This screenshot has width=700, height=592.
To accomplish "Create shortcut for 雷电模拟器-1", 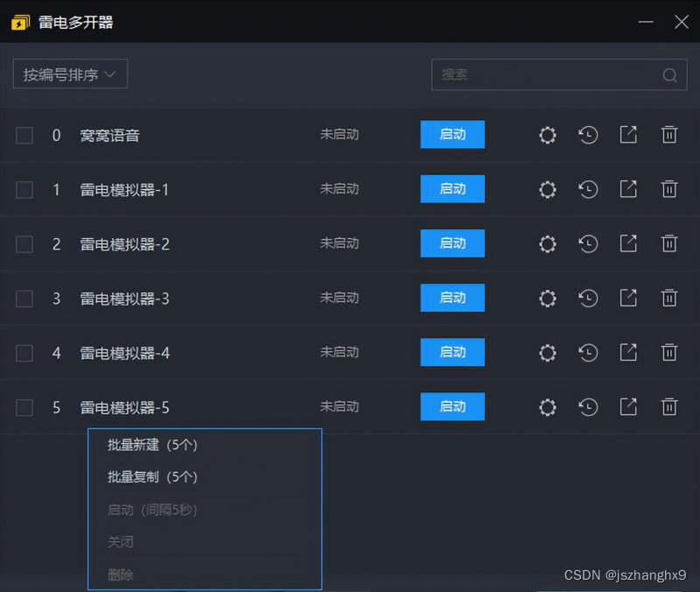I will [x=628, y=189].
